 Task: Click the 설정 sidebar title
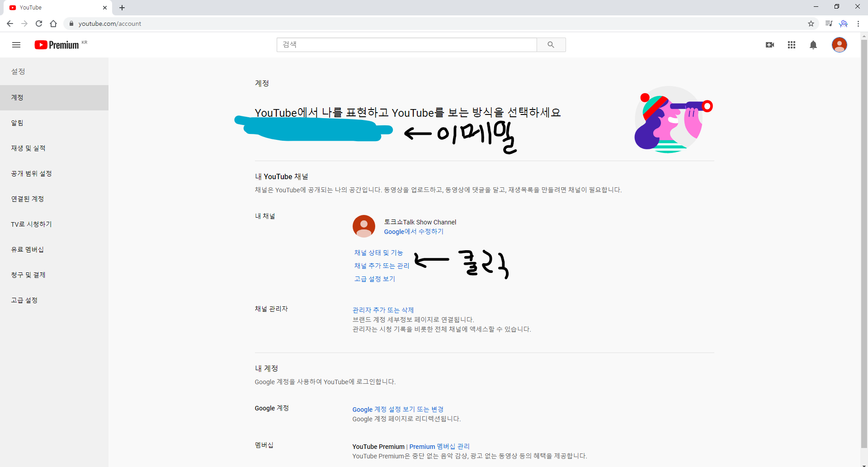click(x=18, y=71)
